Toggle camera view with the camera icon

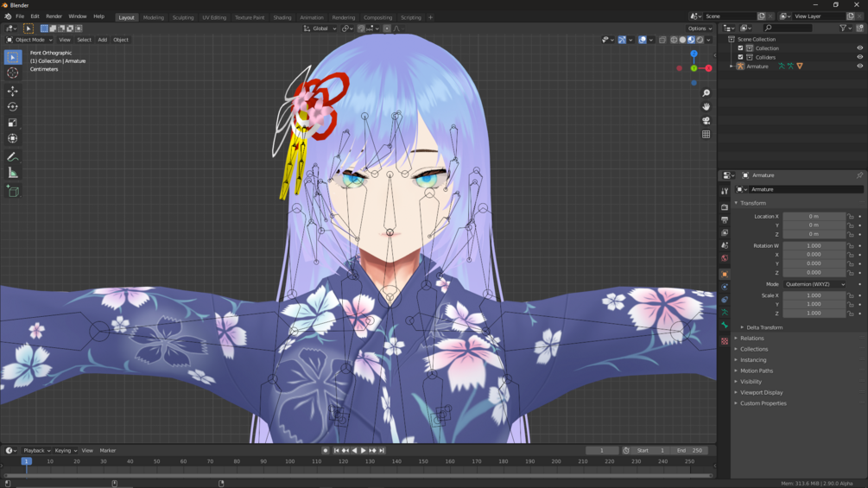click(706, 121)
